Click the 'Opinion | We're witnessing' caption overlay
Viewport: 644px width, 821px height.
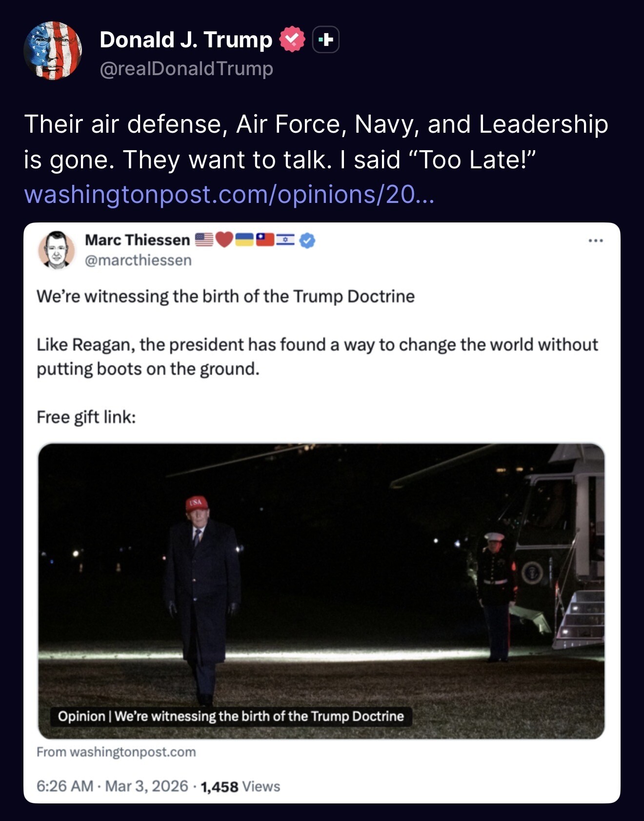pos(231,716)
